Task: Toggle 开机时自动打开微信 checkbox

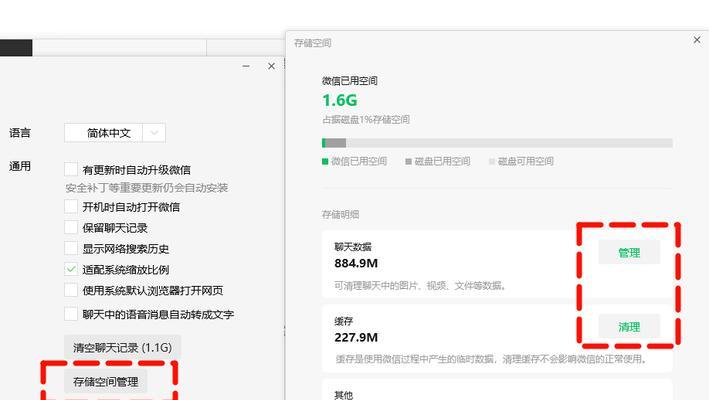Action: coord(71,207)
